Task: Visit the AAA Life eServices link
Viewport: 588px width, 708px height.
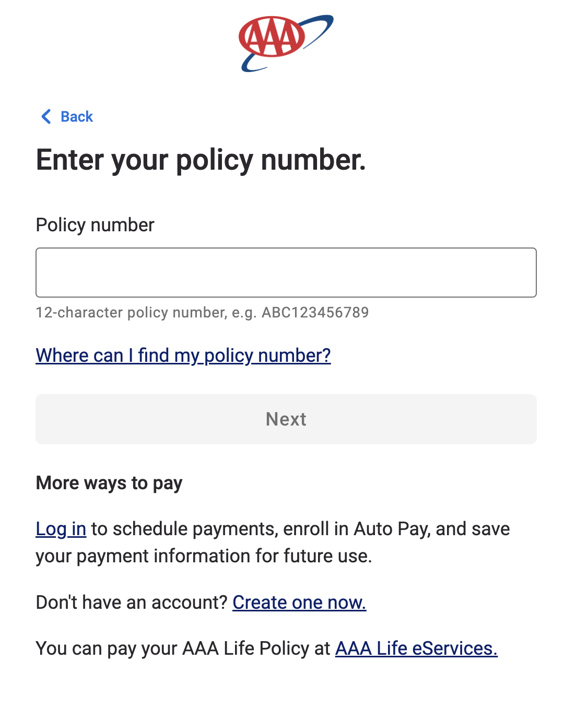Action: 416,648
